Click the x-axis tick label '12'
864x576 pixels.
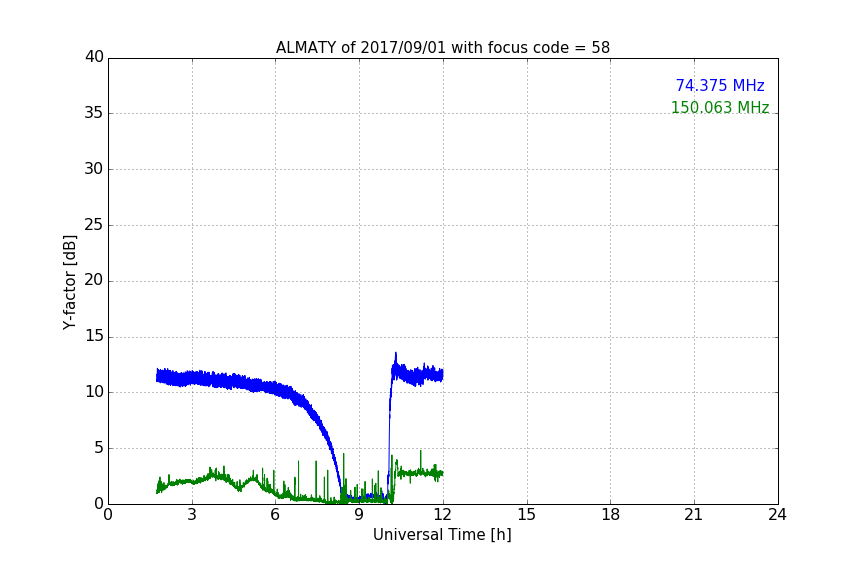point(443,515)
